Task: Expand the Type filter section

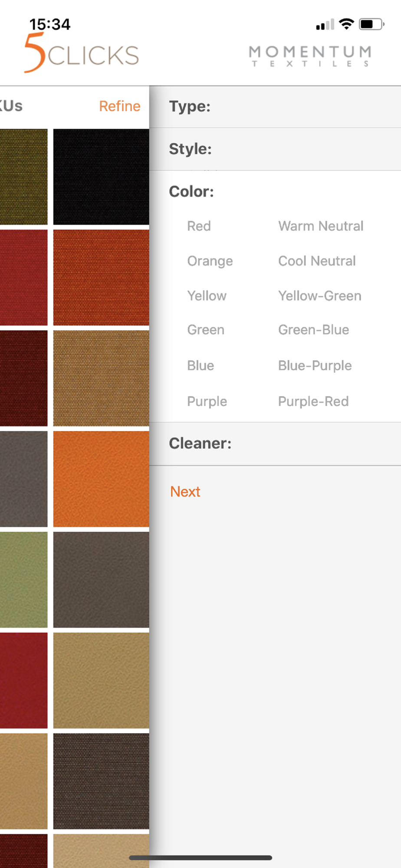Action: pyautogui.click(x=275, y=107)
